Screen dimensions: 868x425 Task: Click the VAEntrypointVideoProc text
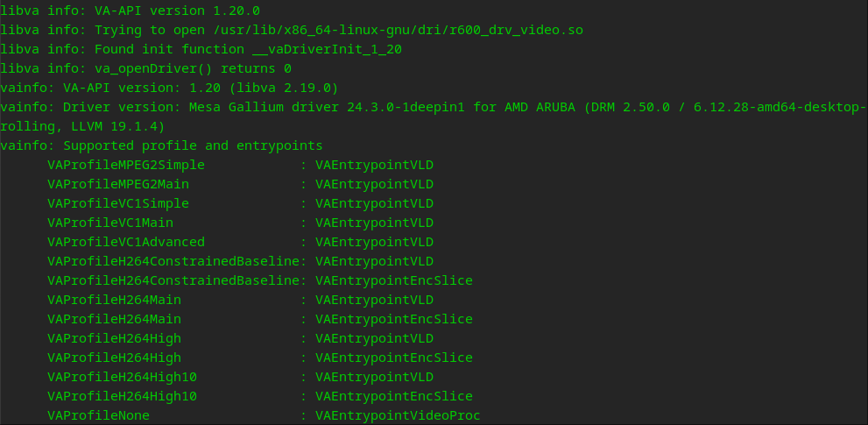pos(398,415)
